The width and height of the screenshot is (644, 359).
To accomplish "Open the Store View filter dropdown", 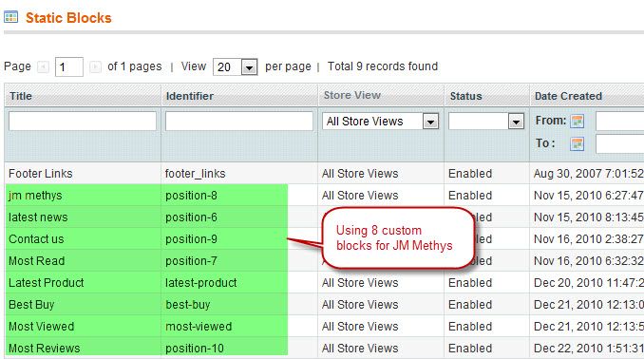I will (x=380, y=122).
